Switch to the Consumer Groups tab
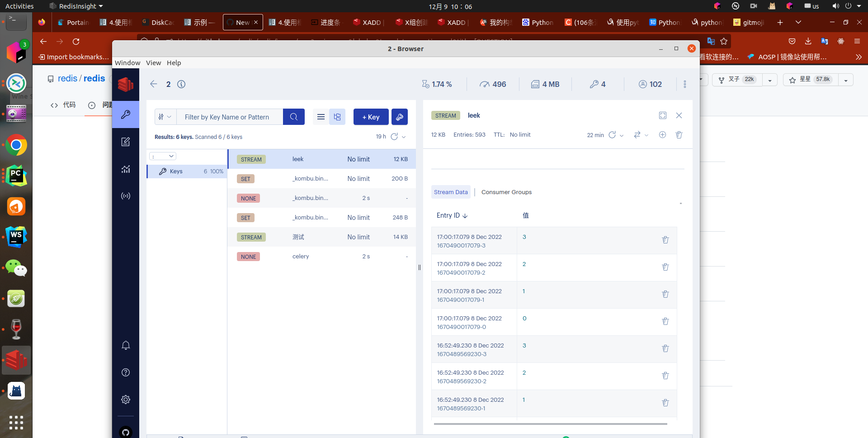The width and height of the screenshot is (868, 438). click(506, 192)
